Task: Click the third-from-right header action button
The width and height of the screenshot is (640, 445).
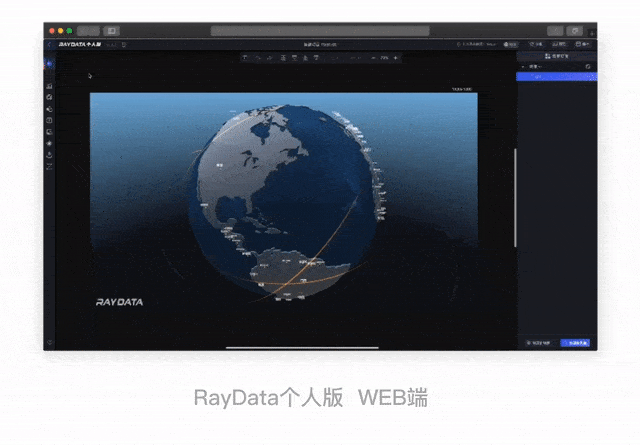Action: pos(536,44)
